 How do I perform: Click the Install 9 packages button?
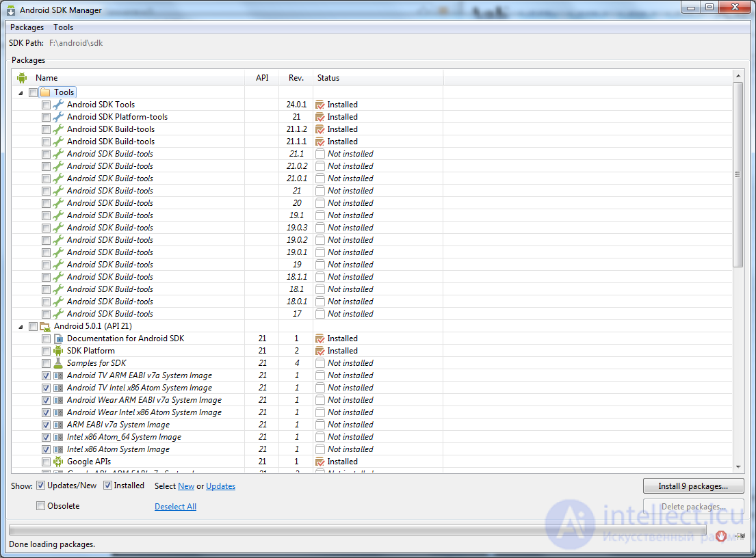click(693, 486)
